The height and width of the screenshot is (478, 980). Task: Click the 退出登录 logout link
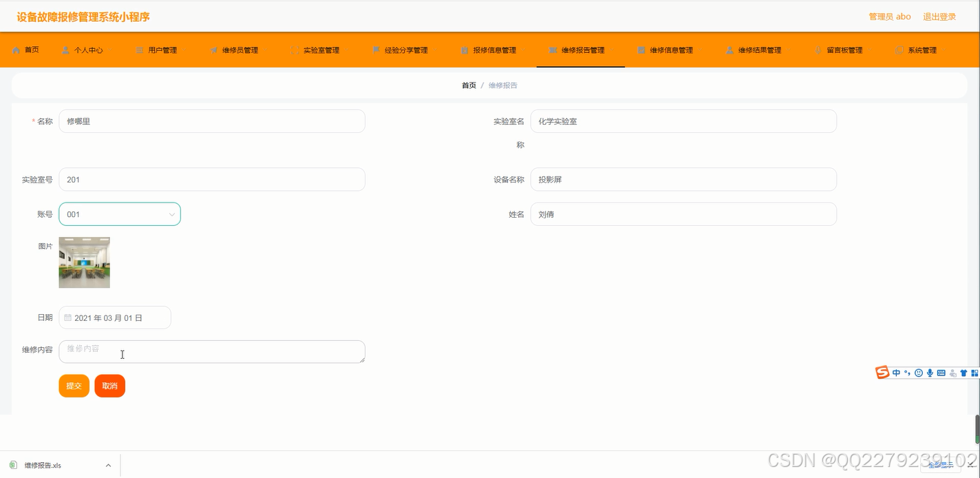(940, 16)
